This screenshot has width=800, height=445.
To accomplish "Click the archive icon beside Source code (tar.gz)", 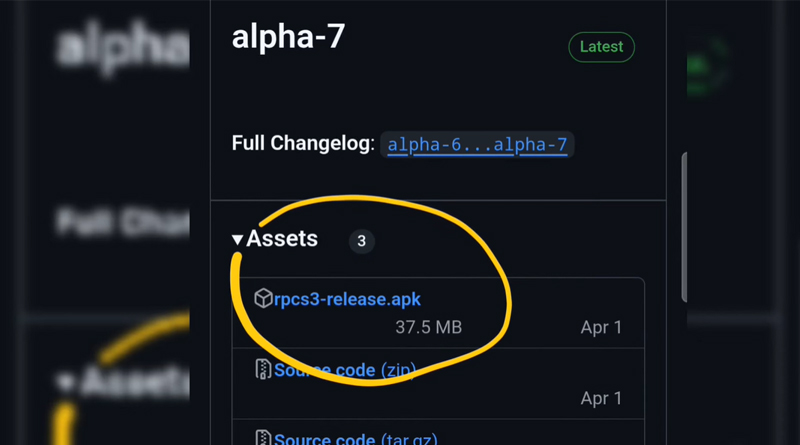I will click(263, 438).
